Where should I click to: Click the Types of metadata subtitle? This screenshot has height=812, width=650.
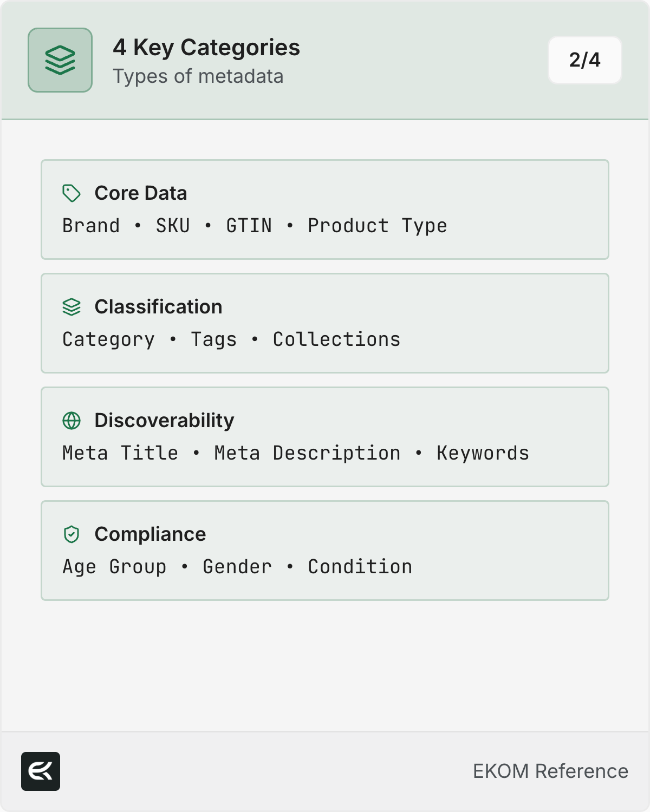pos(198,76)
